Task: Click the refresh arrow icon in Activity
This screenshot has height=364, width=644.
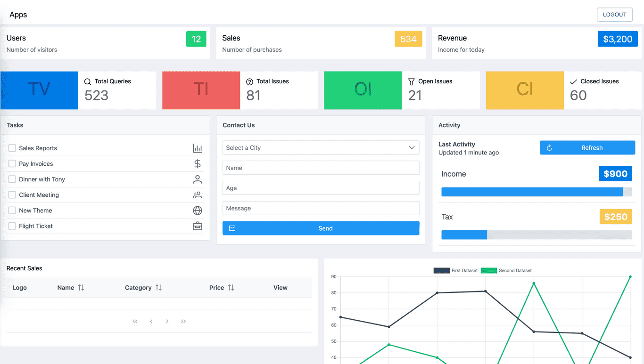Action: tap(549, 148)
